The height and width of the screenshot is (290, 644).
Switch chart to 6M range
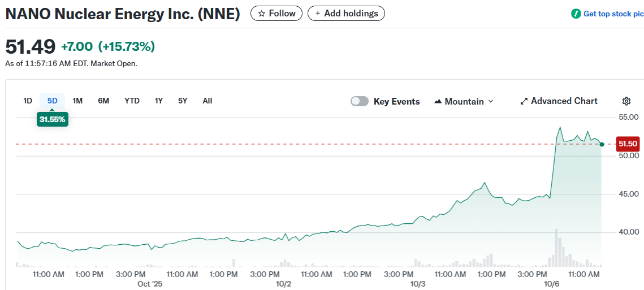click(x=103, y=101)
